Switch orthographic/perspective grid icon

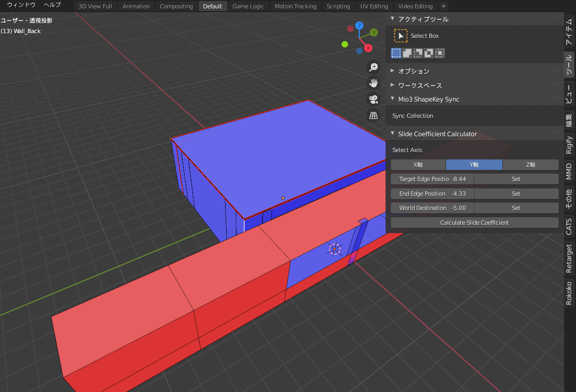(373, 116)
